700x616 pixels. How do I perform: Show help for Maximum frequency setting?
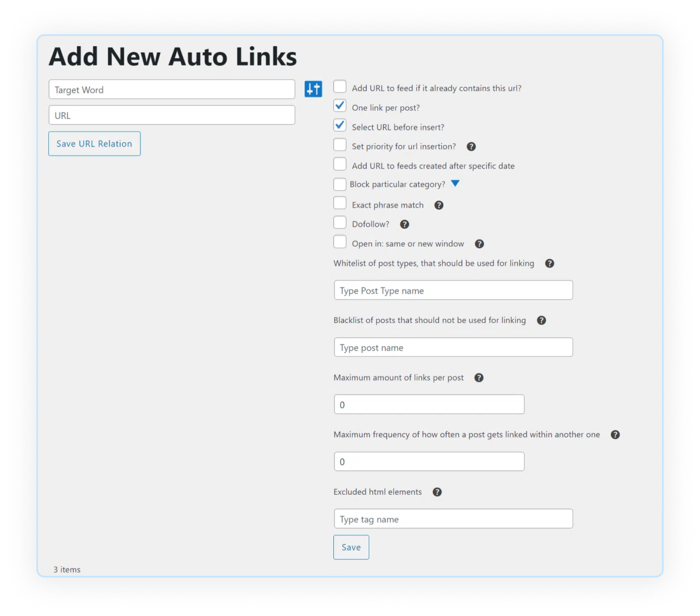[x=615, y=435]
